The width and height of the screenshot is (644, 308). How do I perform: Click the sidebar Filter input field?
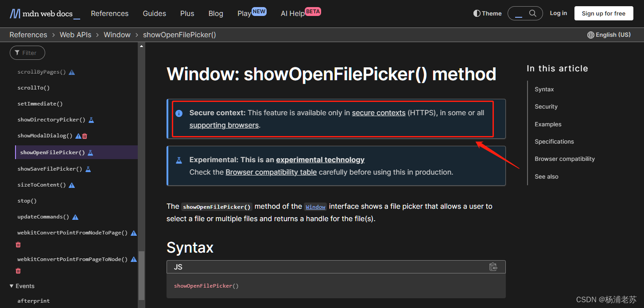coord(27,53)
